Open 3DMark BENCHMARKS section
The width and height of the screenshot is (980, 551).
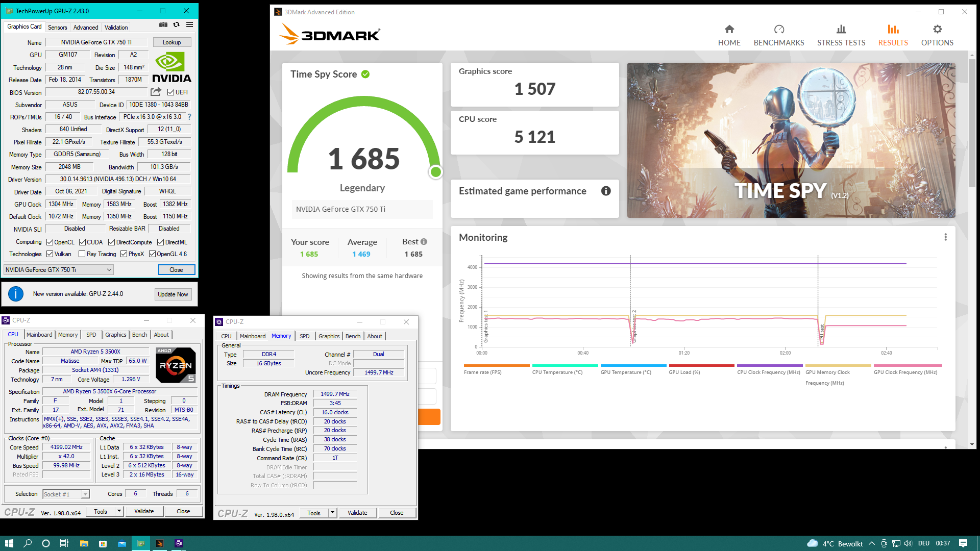coord(779,36)
